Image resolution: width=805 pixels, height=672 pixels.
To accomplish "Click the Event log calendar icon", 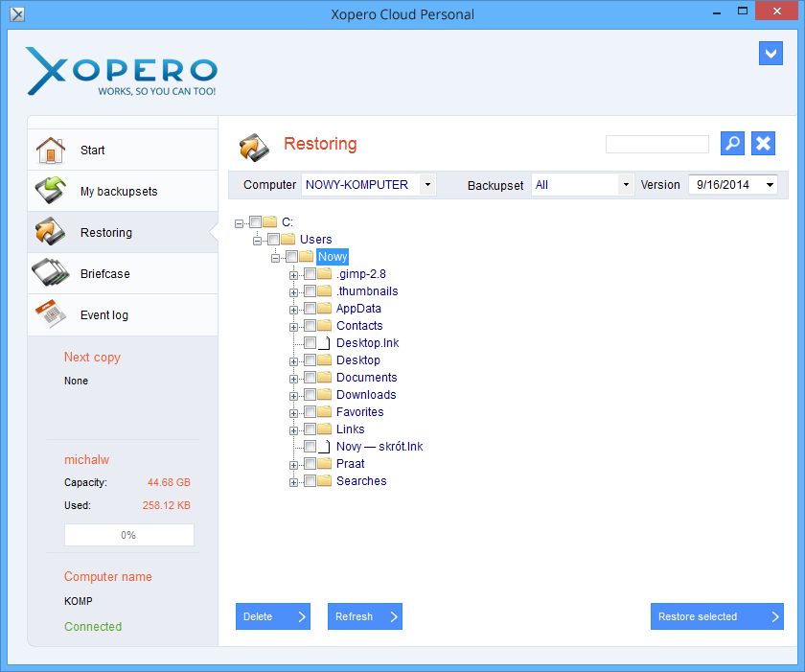I will tap(50, 313).
